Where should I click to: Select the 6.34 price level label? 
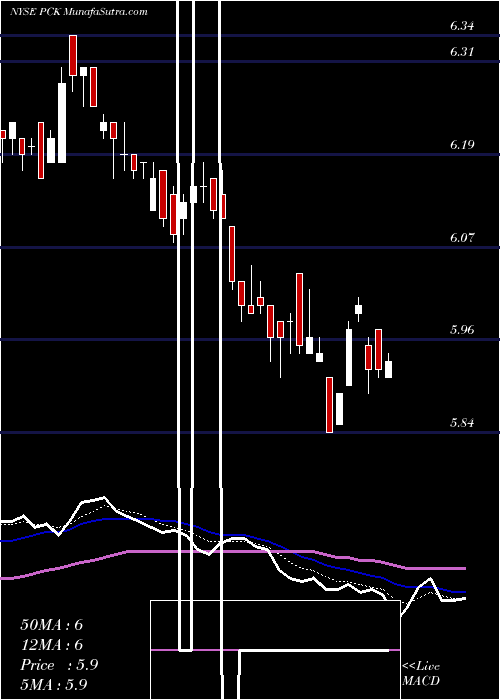(x=462, y=26)
